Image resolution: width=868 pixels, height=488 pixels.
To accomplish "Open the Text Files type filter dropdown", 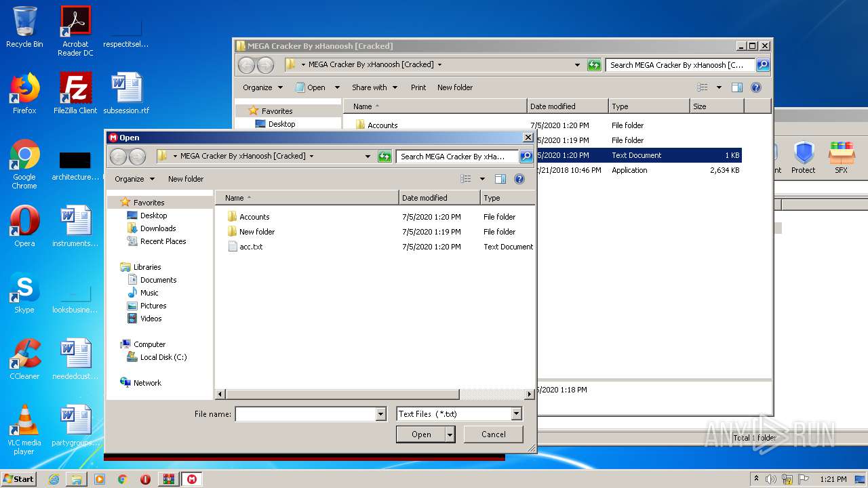I will tap(517, 414).
